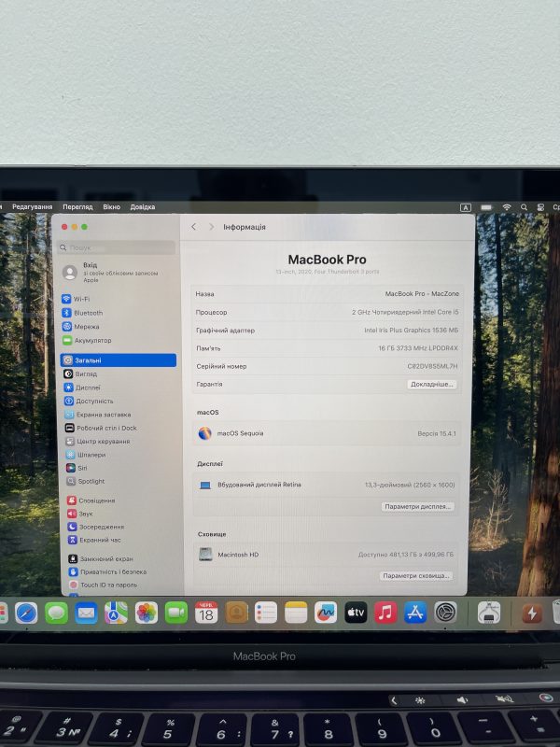This screenshot has width=560, height=747.
Task: Click the Назва name field row
Action: pyautogui.click(x=328, y=294)
